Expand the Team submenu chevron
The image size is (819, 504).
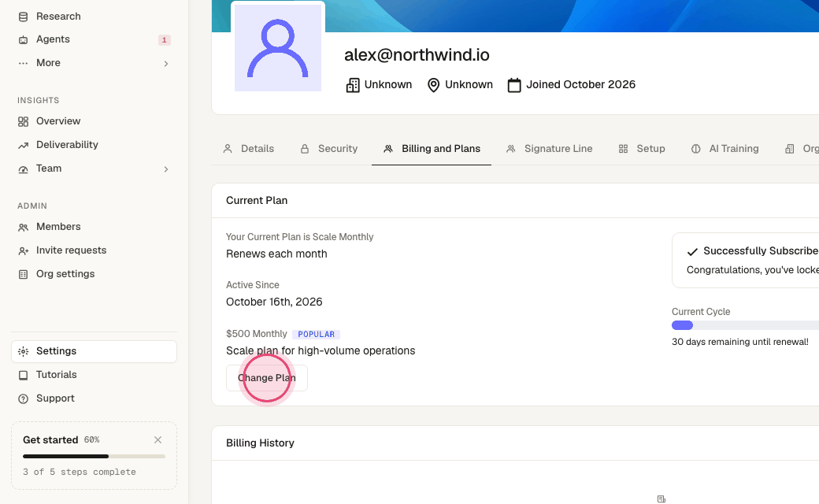coord(166,169)
